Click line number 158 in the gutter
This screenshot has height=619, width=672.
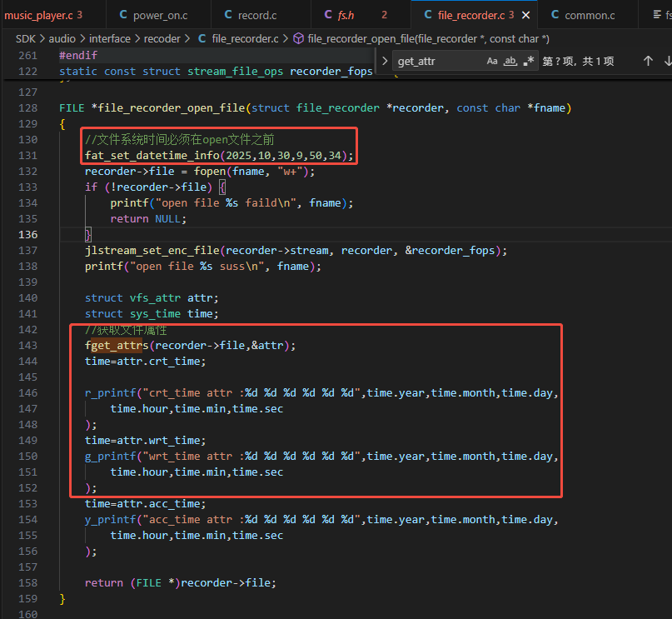pos(27,583)
